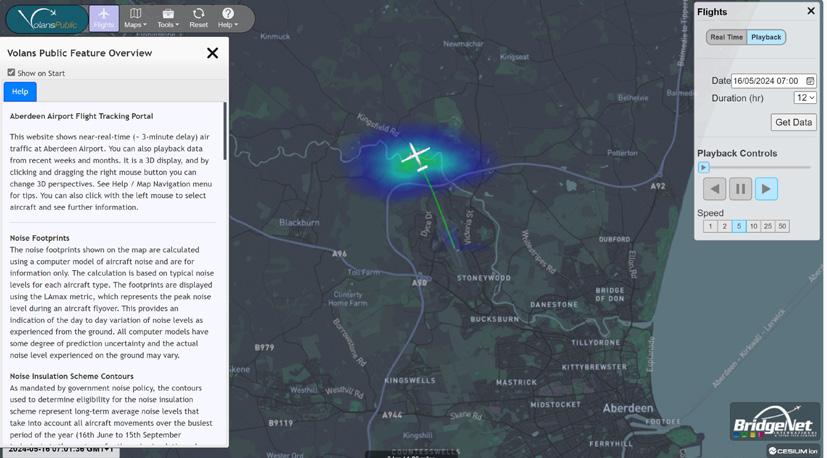Viewport: 827px width, 458px height.
Task: Set playback speed to 10
Action: click(x=753, y=226)
